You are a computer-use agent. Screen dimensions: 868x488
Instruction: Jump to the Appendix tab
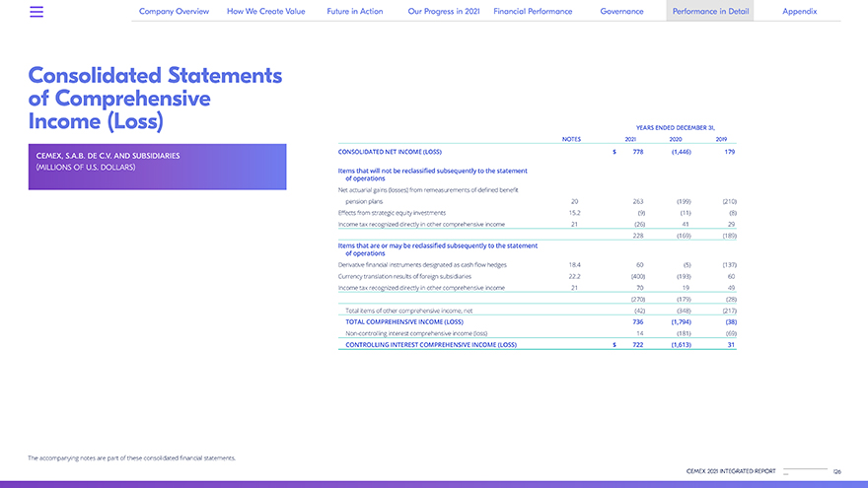pyautogui.click(x=799, y=11)
